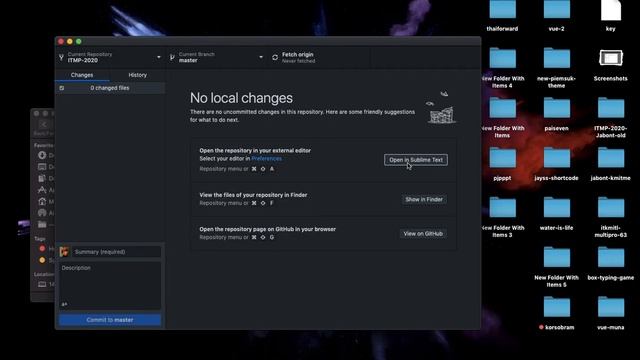Select the new-piemsuk-theme folder
The width and height of the screenshot is (640, 360).
pos(556,68)
